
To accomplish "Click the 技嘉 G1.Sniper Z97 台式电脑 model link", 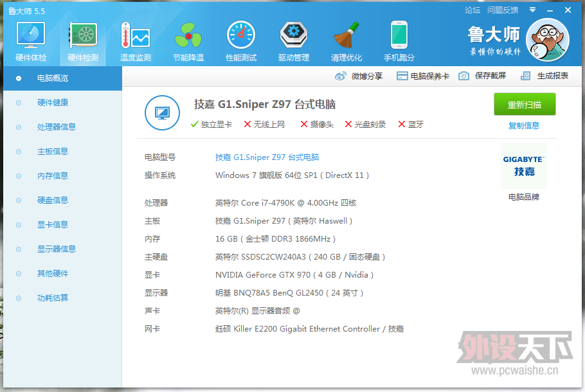I will [x=267, y=157].
